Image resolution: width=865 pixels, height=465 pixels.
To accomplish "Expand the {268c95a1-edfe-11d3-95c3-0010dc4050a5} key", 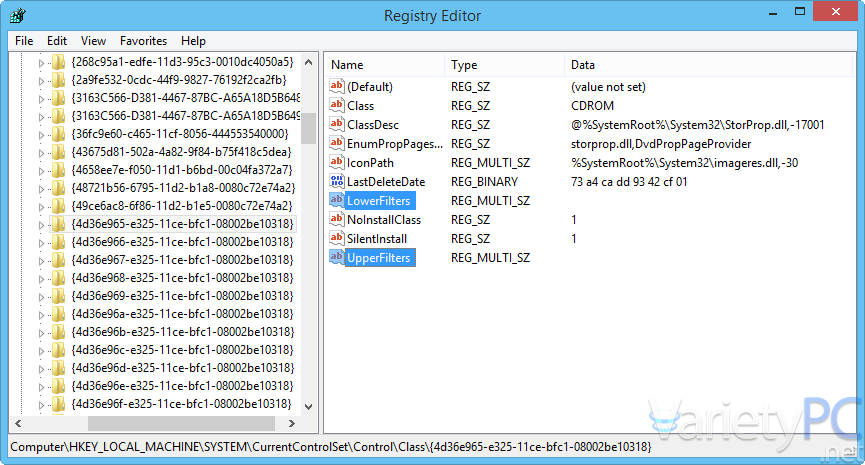I will (42, 62).
